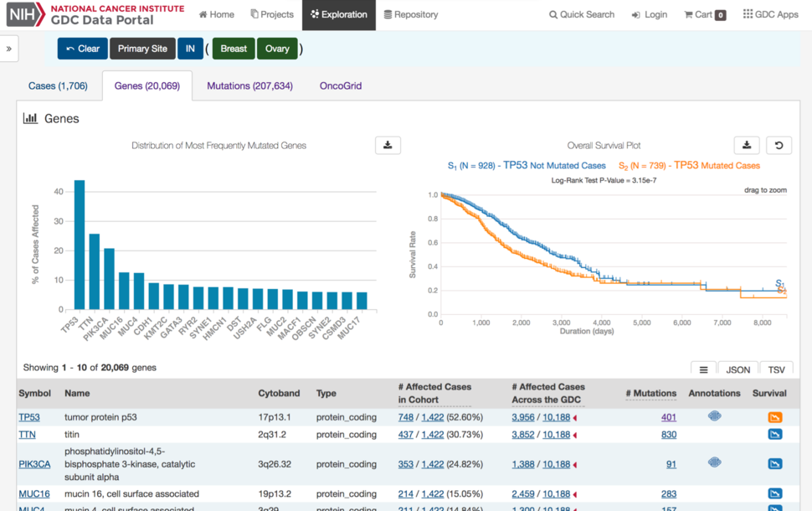Open the GDC Apps menu
The width and height of the screenshot is (812, 511).
(x=770, y=14)
